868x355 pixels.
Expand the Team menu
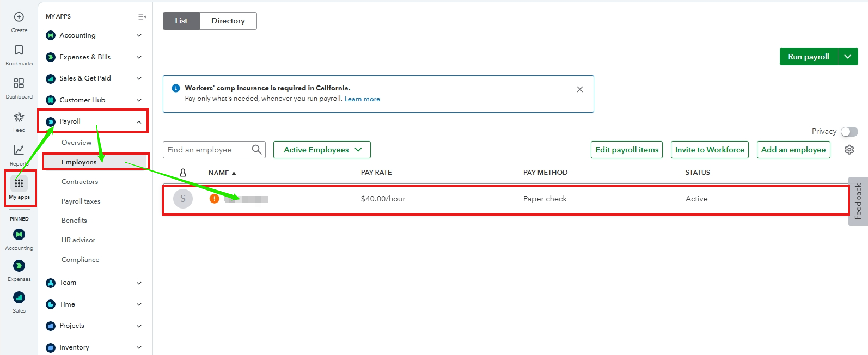pos(139,283)
